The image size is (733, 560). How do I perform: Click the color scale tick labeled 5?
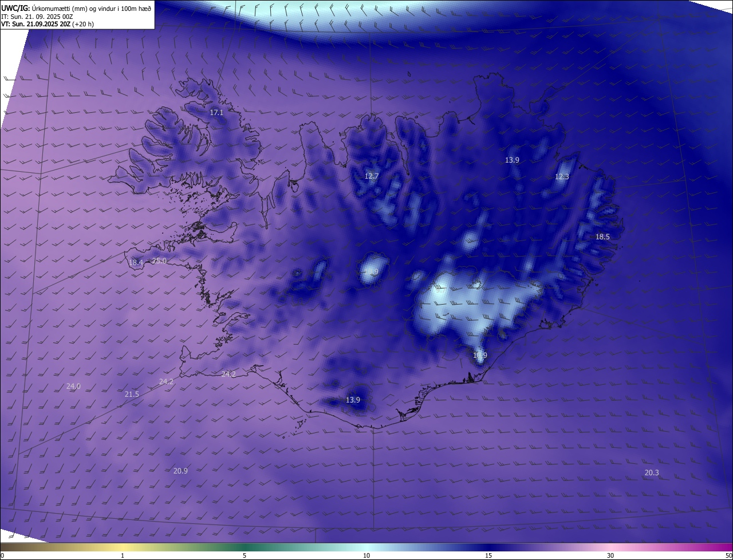245,555
